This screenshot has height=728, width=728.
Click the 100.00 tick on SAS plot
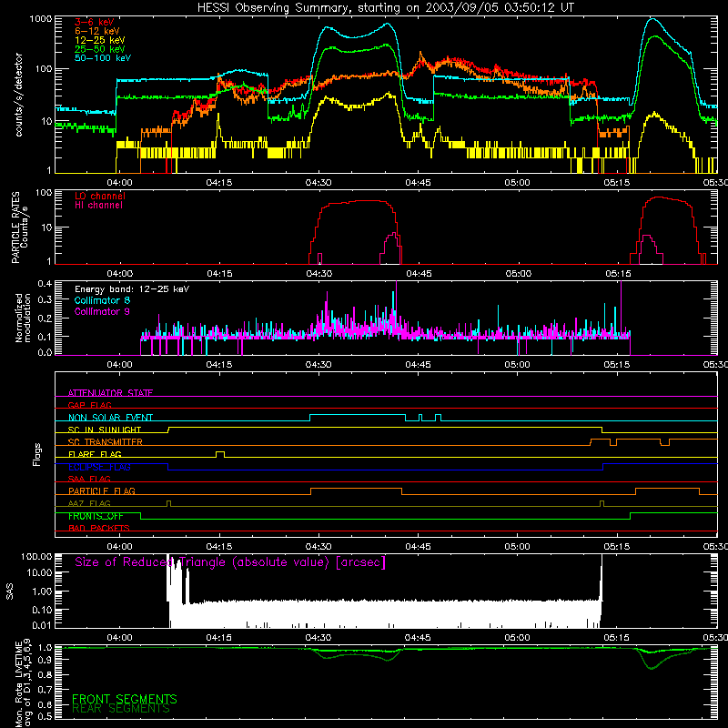point(36,557)
